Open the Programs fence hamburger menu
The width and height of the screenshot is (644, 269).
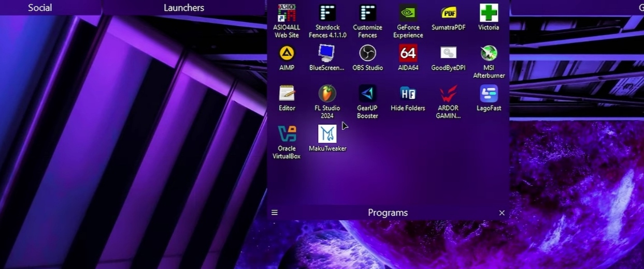[x=275, y=213]
